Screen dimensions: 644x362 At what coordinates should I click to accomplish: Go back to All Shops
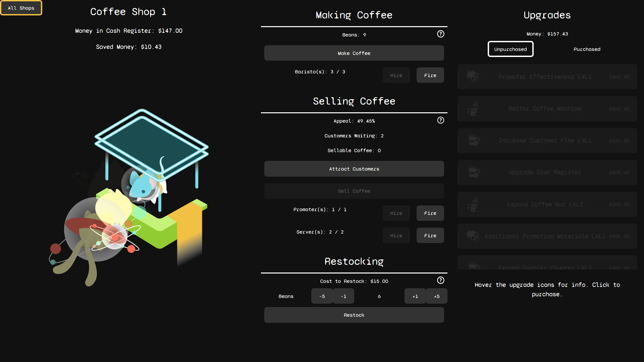(21, 8)
